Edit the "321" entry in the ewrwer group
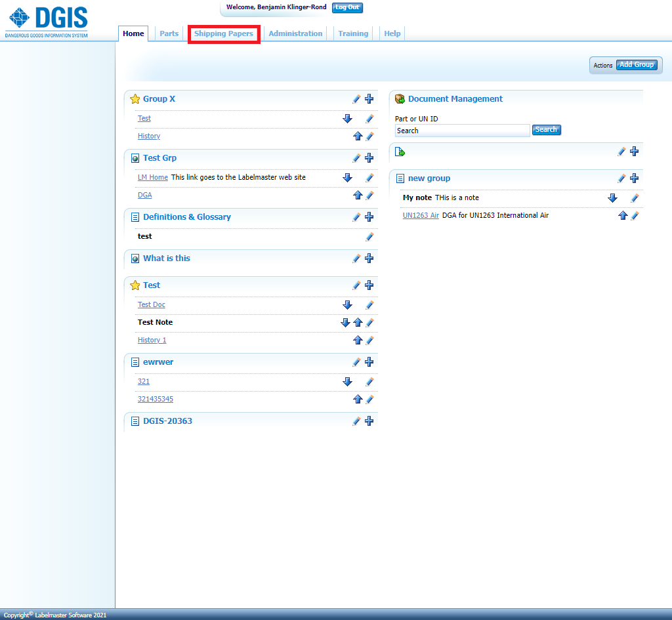The width and height of the screenshot is (672, 620). (x=369, y=381)
